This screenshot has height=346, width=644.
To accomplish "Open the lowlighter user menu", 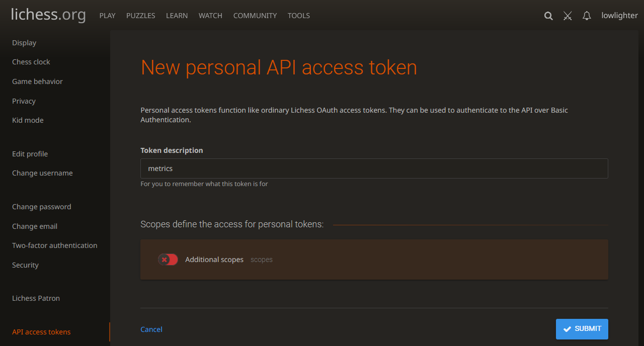I will [619, 16].
